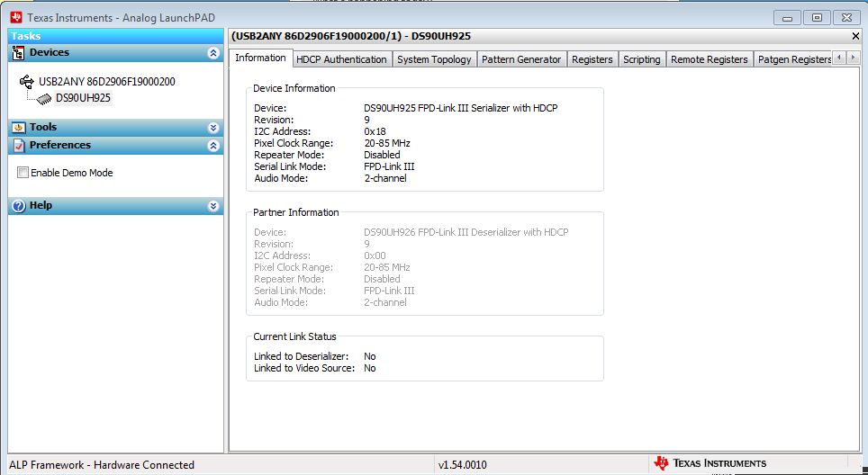This screenshot has width=868, height=475.
Task: Show more tabs with right arrow
Action: (853, 58)
